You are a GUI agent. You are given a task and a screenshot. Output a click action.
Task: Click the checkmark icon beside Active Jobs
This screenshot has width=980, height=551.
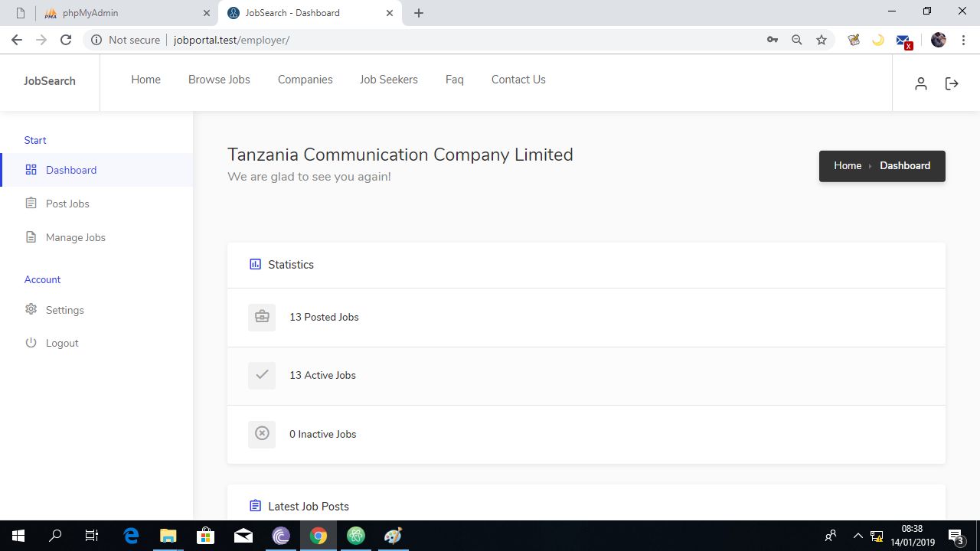262,375
